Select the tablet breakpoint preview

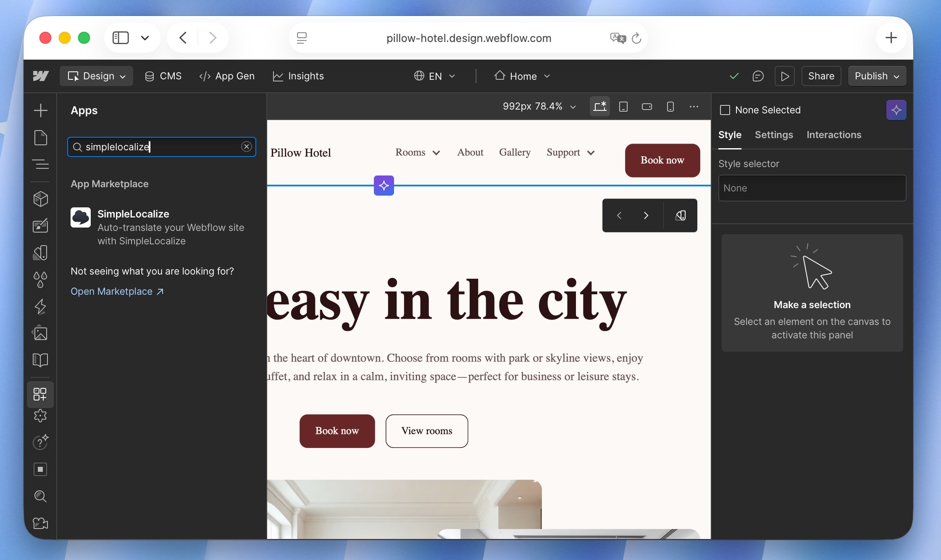[x=623, y=106]
